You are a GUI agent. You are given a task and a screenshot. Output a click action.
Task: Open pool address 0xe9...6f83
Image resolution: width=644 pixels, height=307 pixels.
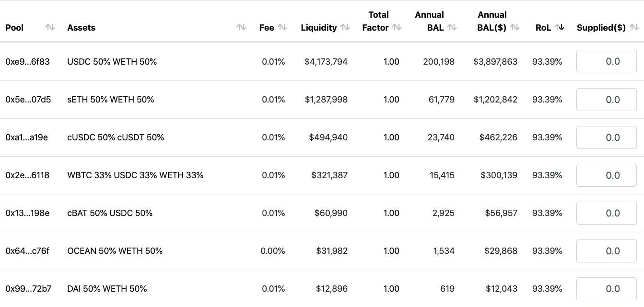point(27,62)
